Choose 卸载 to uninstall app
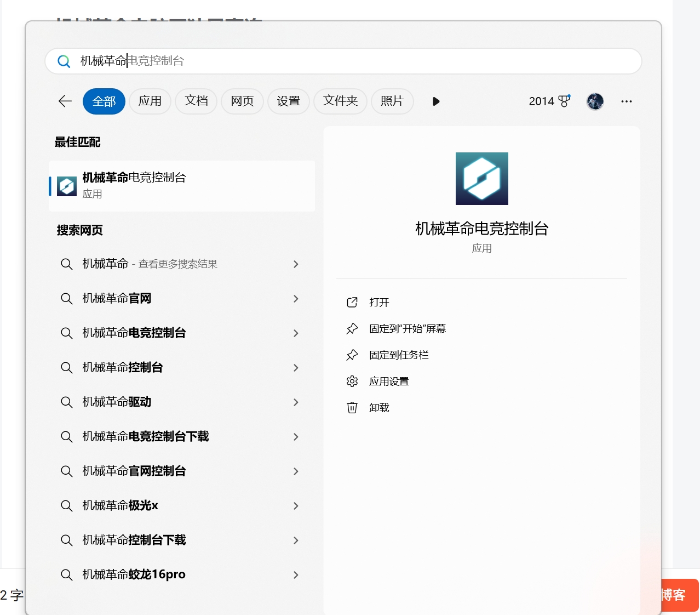This screenshot has height=615, width=700. [x=379, y=408]
